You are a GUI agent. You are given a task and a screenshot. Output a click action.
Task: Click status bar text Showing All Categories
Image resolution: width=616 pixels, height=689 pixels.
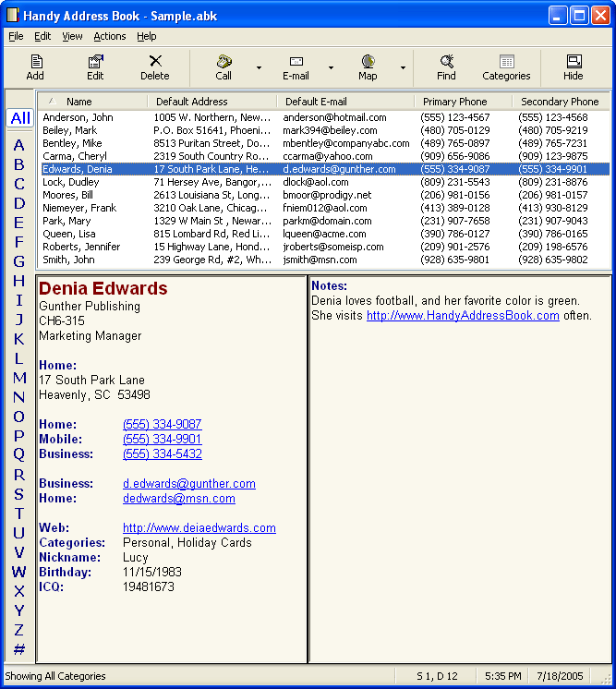coord(55,676)
